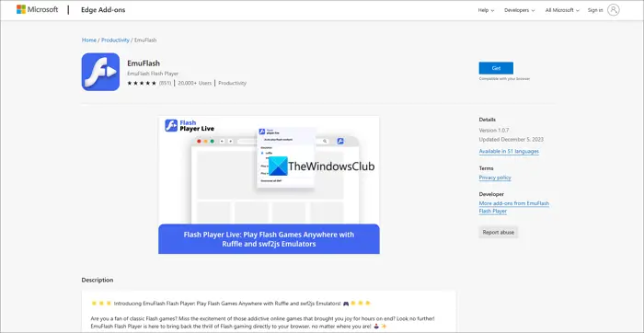Open the Flash Player Live screenshot thumbnail
This screenshot has height=333, width=644.
click(x=269, y=185)
